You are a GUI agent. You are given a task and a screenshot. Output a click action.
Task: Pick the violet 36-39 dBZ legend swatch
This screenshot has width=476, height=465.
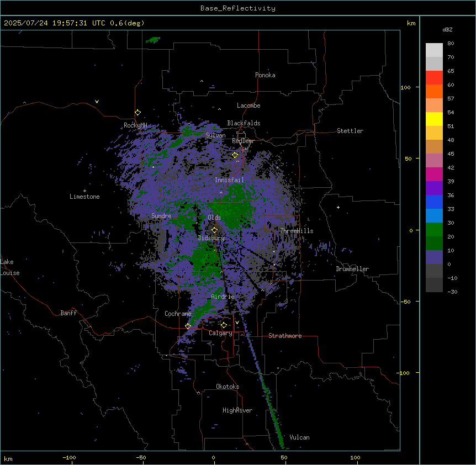(x=434, y=188)
